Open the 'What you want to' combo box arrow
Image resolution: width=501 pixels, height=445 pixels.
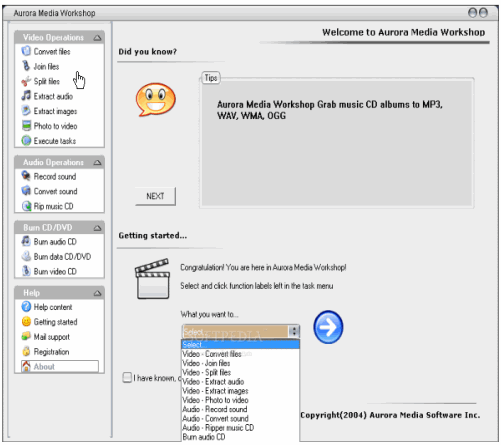[x=294, y=331]
